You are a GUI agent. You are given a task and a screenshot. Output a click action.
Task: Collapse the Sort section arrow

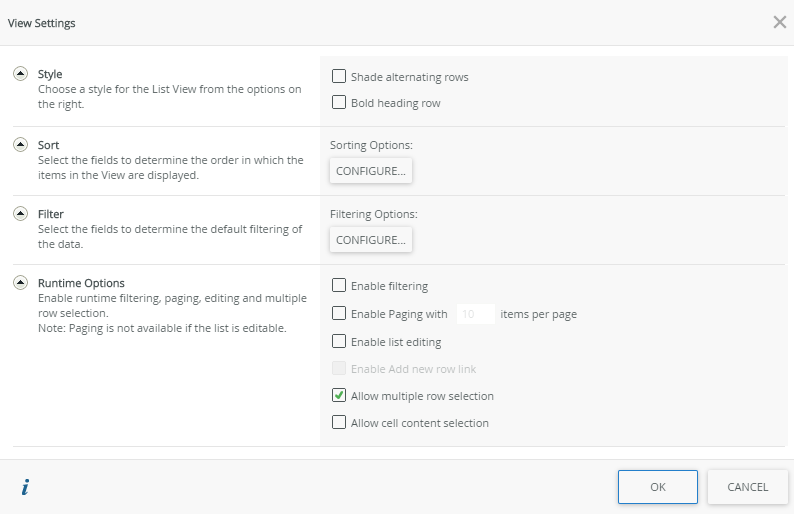point(20,144)
